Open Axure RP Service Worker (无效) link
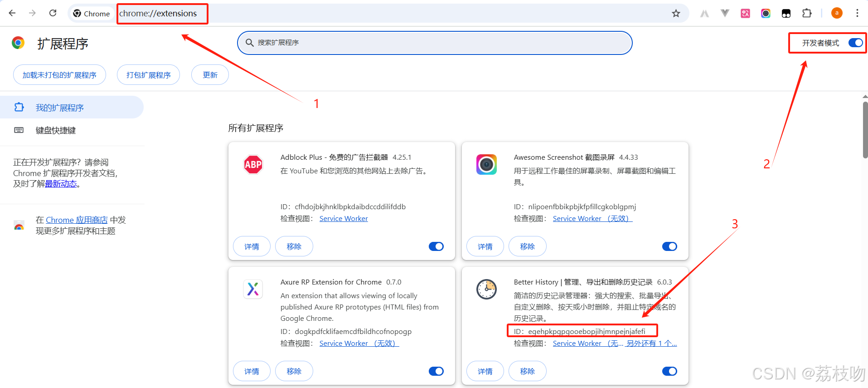The width and height of the screenshot is (868, 388). [x=359, y=344]
